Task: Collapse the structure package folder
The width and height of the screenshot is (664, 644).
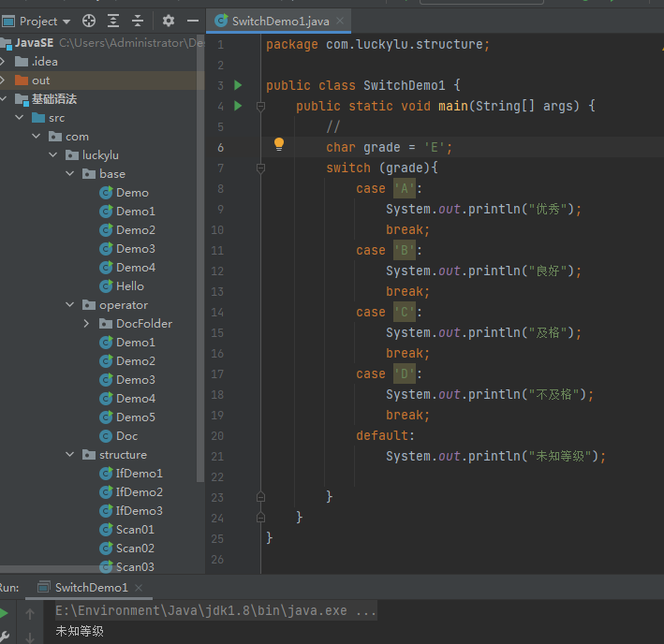Action: point(70,455)
